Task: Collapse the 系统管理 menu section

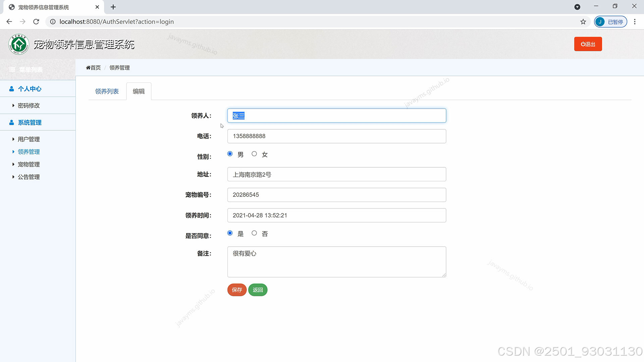Action: click(38, 123)
